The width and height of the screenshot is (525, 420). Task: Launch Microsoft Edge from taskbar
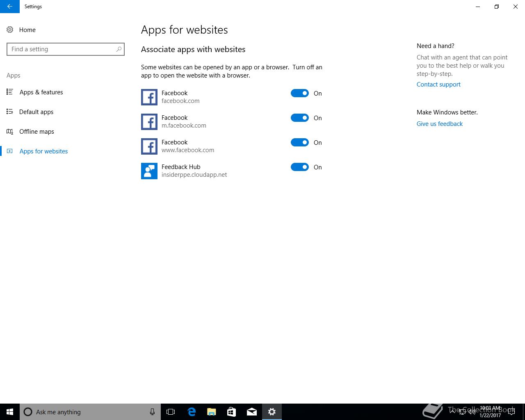click(191, 412)
